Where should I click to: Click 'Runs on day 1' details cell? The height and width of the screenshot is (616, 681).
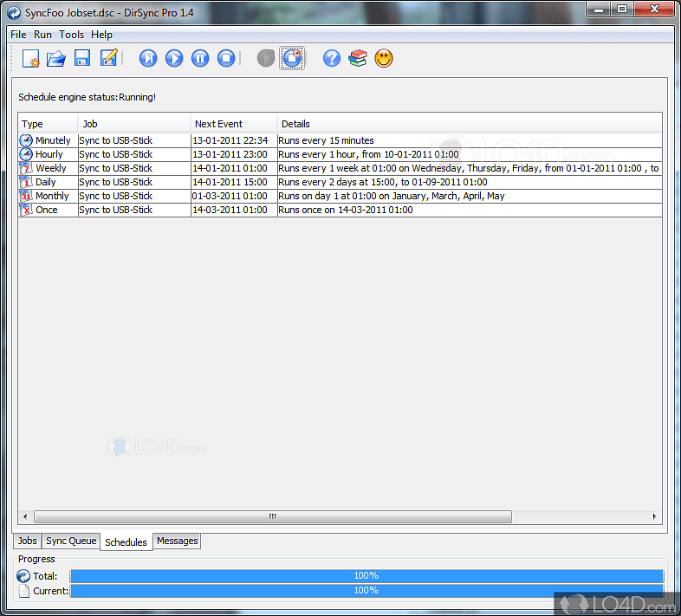[470, 196]
